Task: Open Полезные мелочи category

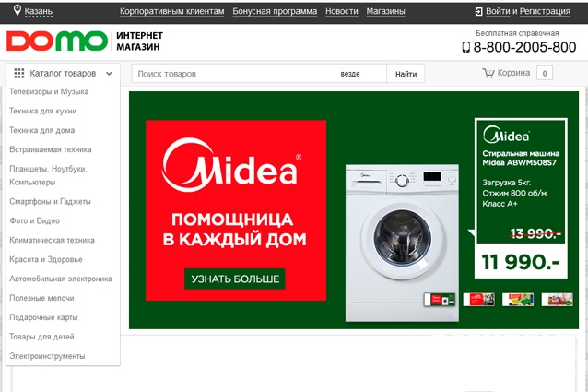Action: (x=41, y=298)
